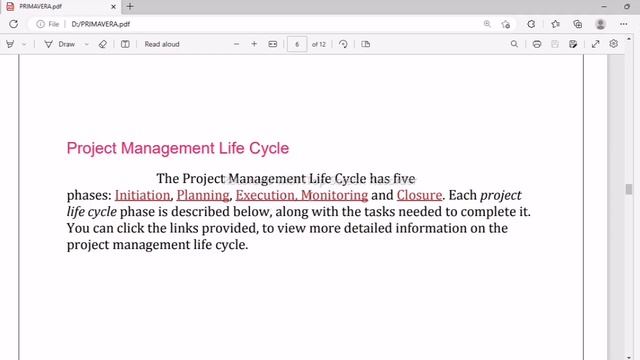Select the Erase tool
The image size is (640, 360).
coord(103,44)
